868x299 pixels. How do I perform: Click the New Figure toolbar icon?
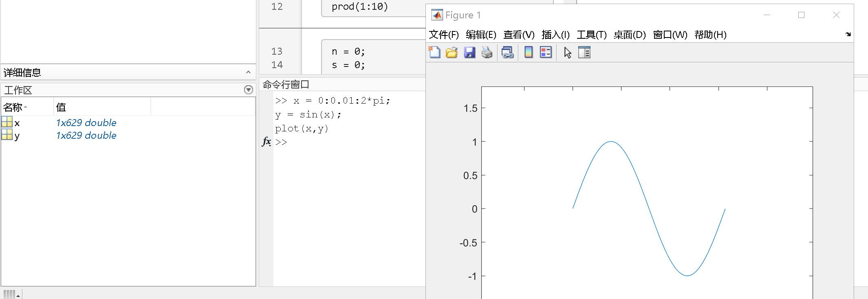point(434,52)
